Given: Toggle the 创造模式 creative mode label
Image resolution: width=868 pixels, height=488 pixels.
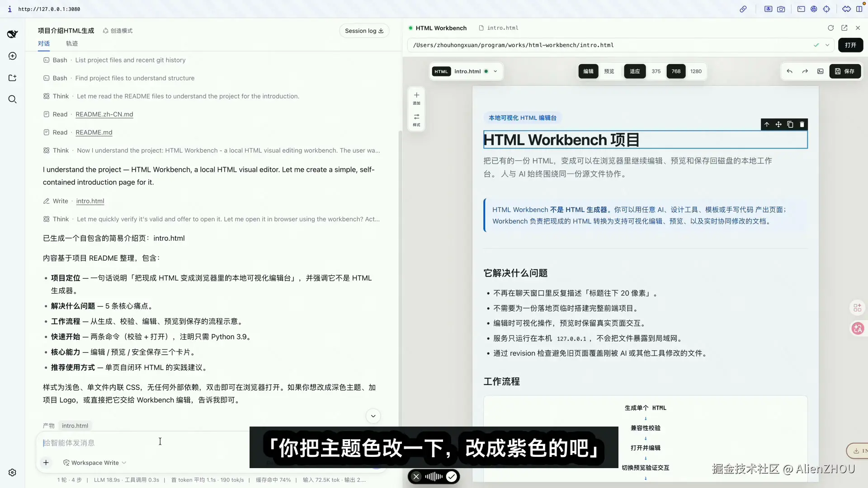Looking at the screenshot, I should [118, 31].
